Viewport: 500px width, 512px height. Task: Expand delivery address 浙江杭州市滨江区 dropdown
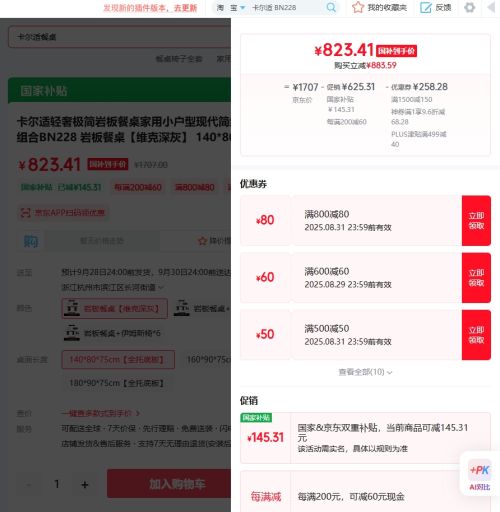point(112,287)
